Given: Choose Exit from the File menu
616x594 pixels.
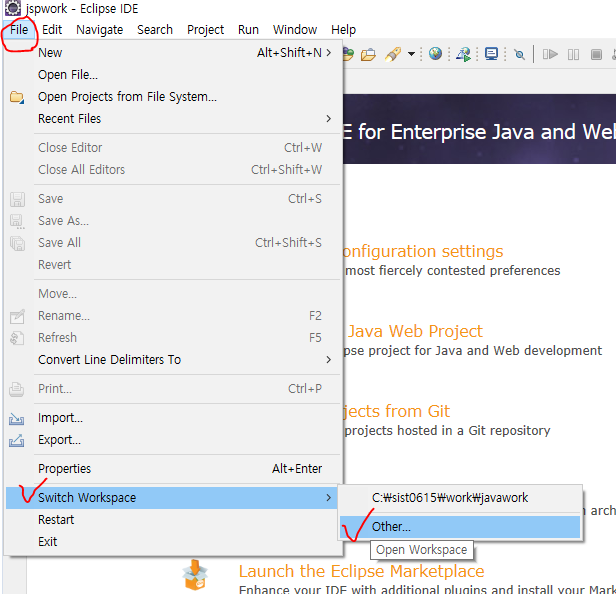Looking at the screenshot, I should point(173,542).
